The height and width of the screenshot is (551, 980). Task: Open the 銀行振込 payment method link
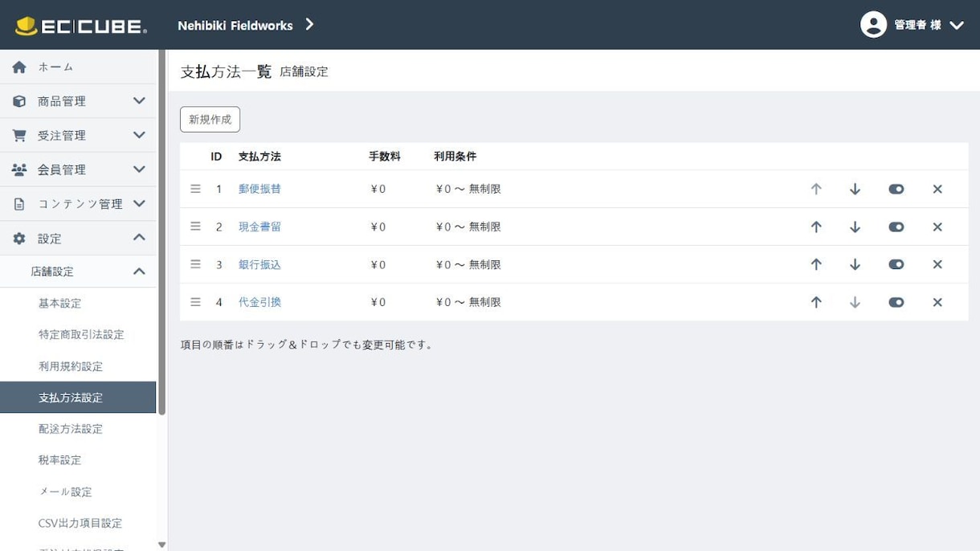pos(259,264)
